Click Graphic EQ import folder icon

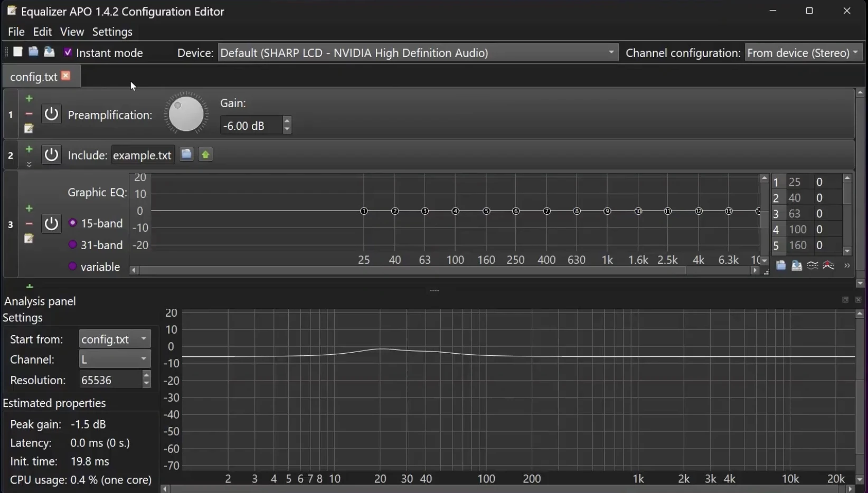coord(781,266)
